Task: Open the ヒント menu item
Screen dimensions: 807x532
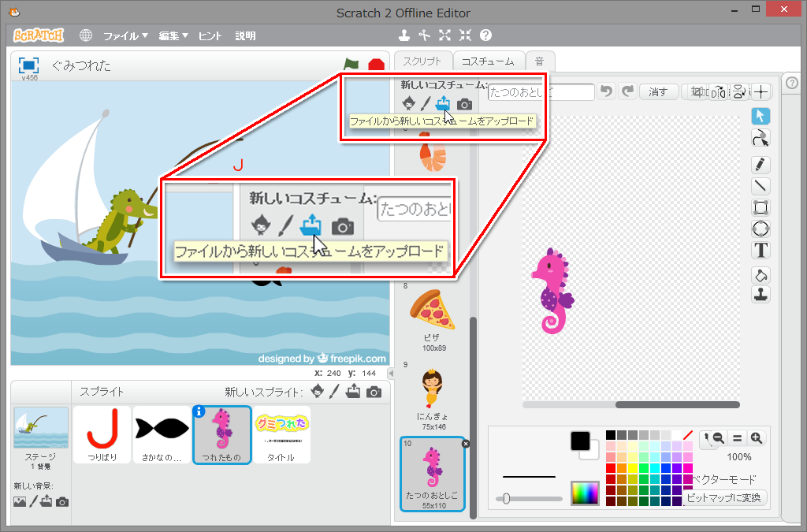Action: (210, 35)
